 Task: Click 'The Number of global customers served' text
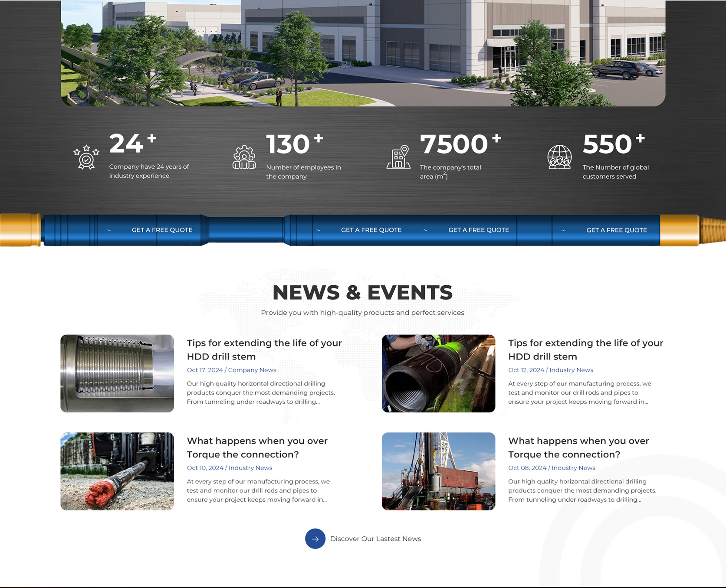point(615,172)
